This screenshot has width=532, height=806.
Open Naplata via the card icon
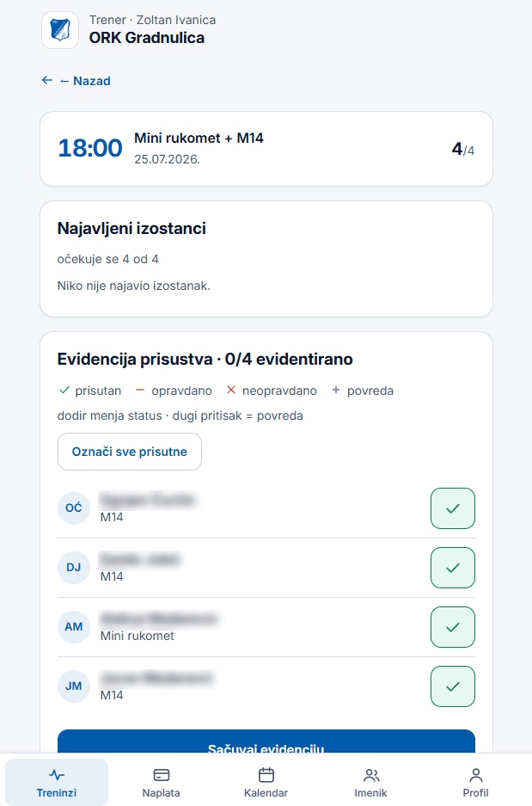tap(162, 775)
